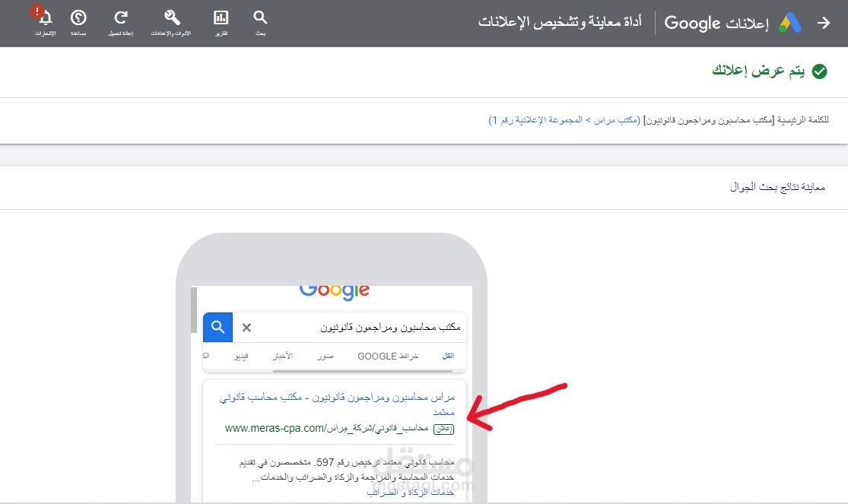848x504 pixels.
Task: Click the blue search button in the phone preview
Action: coord(218,327)
